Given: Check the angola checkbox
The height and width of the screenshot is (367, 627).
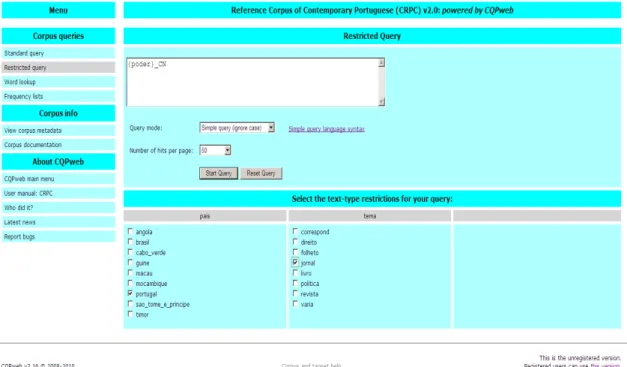Looking at the screenshot, I should [x=130, y=231].
